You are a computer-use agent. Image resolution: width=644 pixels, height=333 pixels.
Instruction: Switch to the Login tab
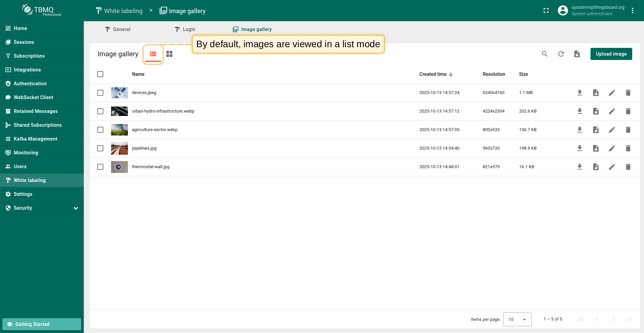tap(185, 29)
